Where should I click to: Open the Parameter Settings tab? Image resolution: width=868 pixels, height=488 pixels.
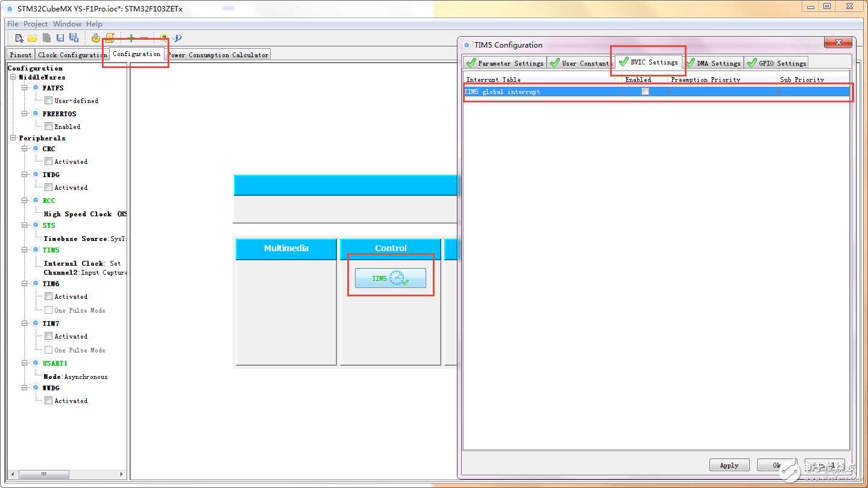coord(505,63)
